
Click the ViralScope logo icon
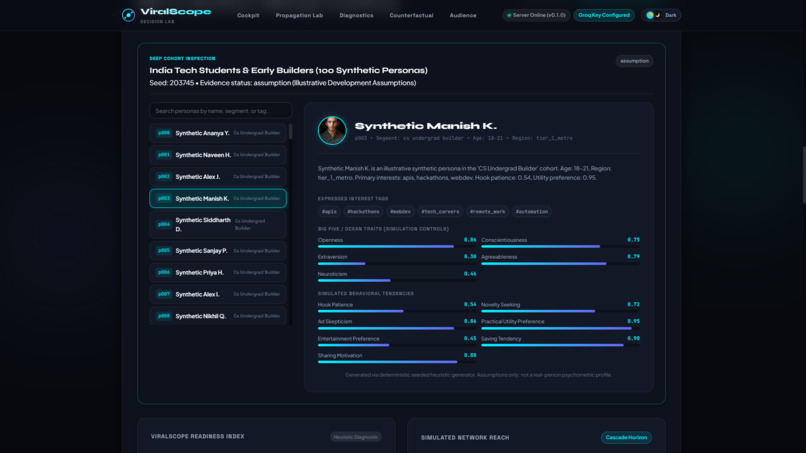129,15
